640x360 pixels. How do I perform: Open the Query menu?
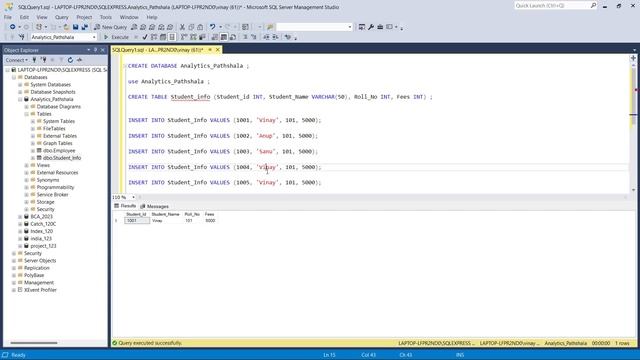click(x=62, y=17)
